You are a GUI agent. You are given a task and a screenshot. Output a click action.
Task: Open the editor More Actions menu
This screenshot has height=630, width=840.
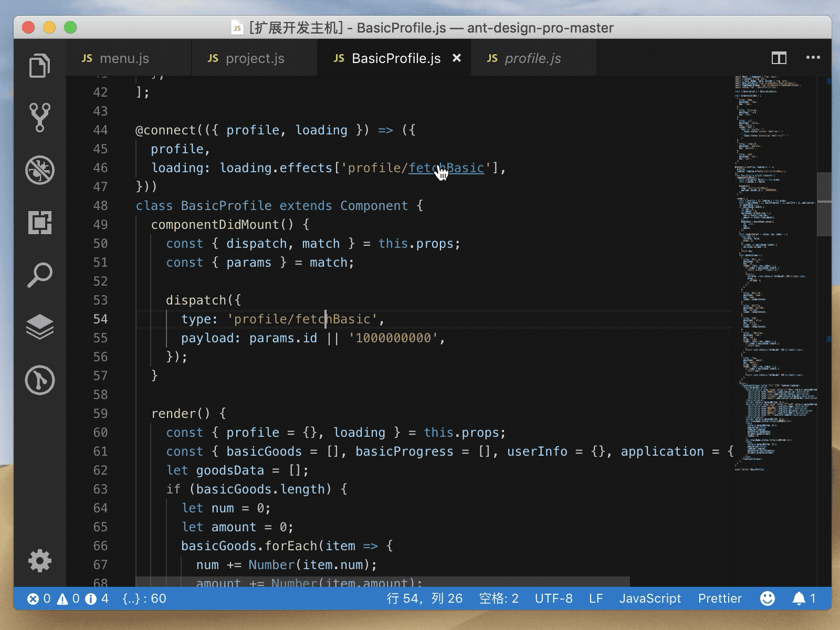tap(813, 58)
